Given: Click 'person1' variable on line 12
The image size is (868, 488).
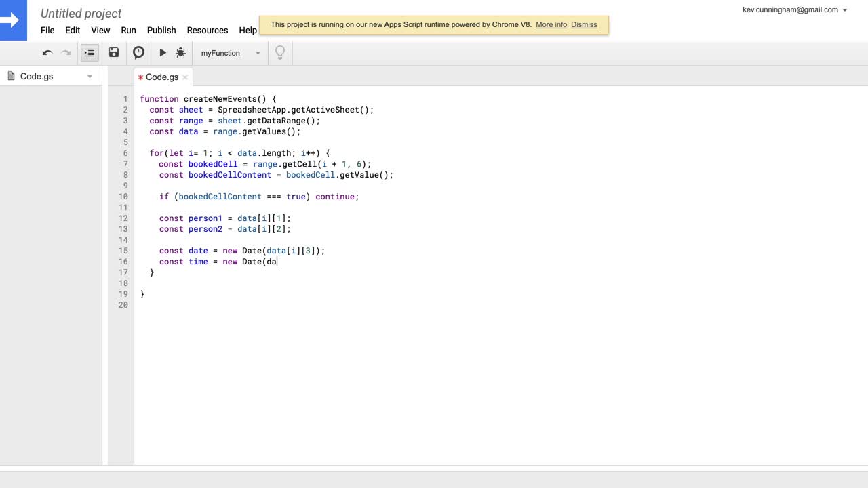Looking at the screenshot, I should point(205,218).
